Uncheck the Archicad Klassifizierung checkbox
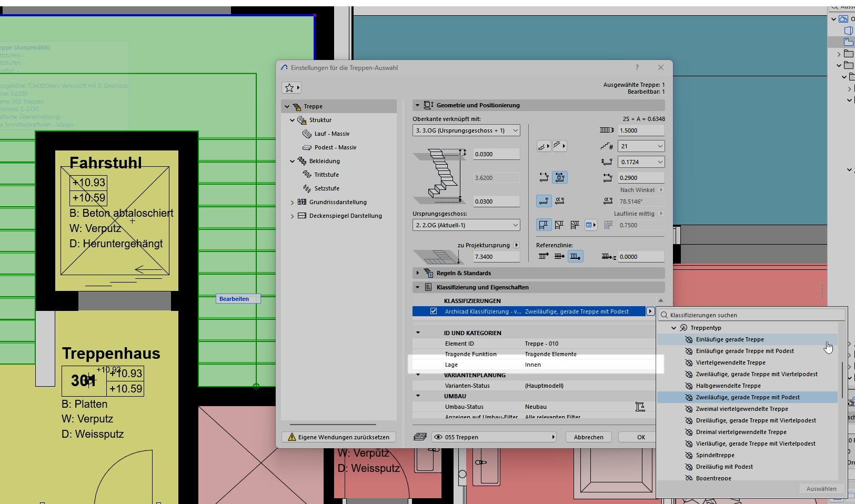This screenshot has height=504, width=855. (x=434, y=311)
